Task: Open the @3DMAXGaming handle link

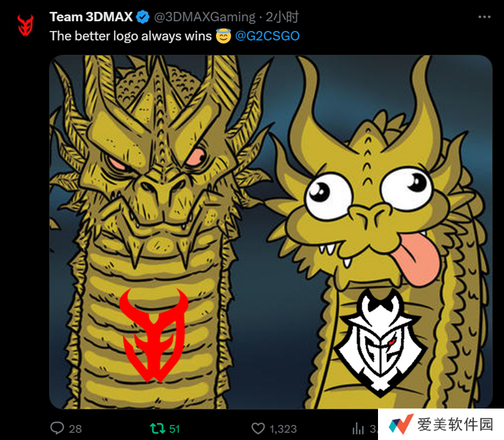Action: click(x=205, y=17)
